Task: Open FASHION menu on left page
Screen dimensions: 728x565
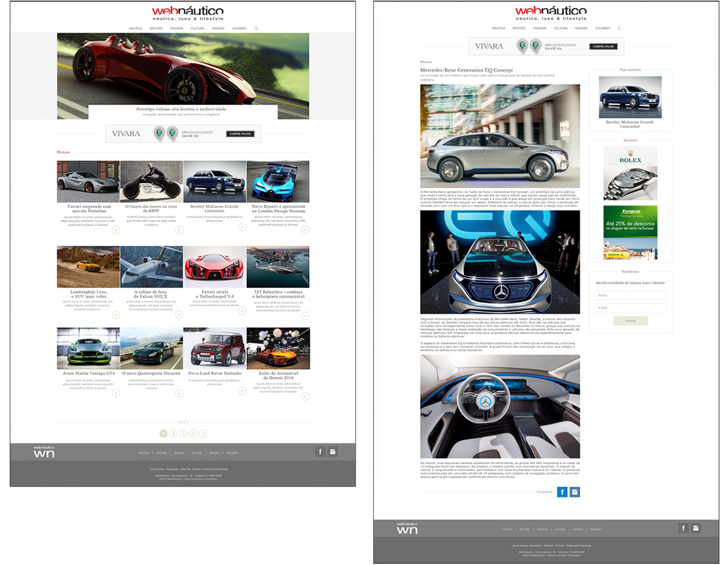Action: tap(176, 28)
